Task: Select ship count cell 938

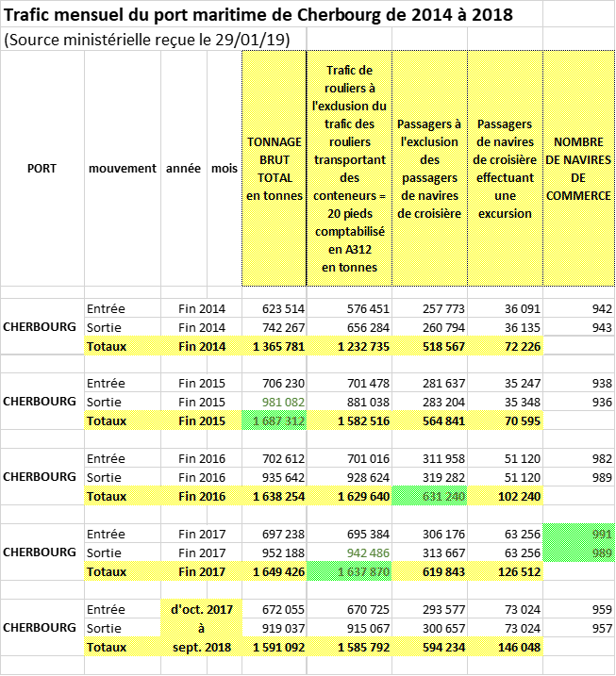Action: 579,383
